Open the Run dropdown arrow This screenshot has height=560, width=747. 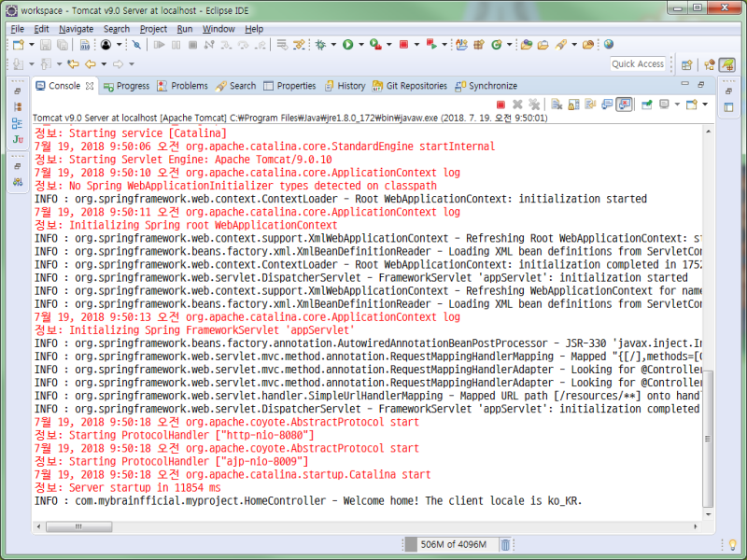click(361, 45)
